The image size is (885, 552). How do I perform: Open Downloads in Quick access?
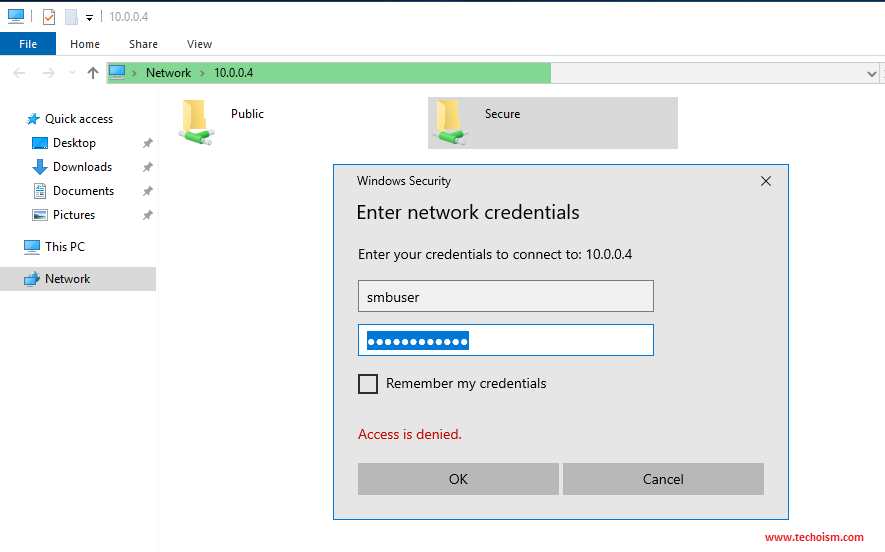coord(82,167)
